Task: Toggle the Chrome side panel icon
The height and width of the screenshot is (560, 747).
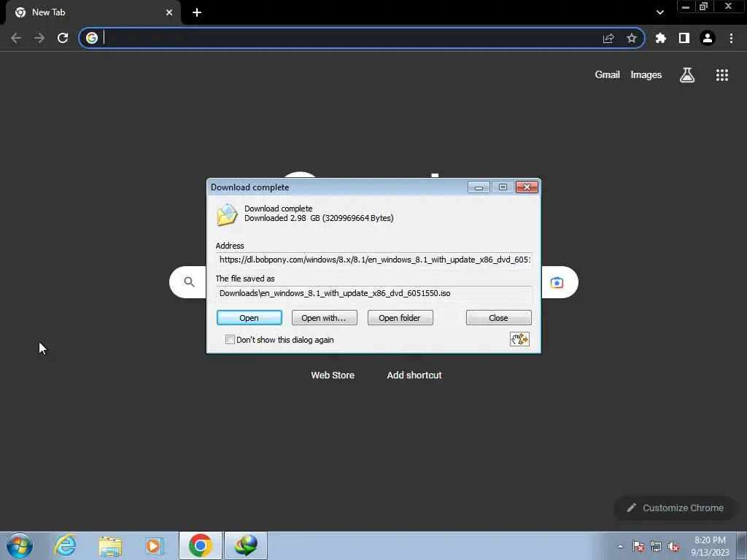Action: pyautogui.click(x=684, y=38)
